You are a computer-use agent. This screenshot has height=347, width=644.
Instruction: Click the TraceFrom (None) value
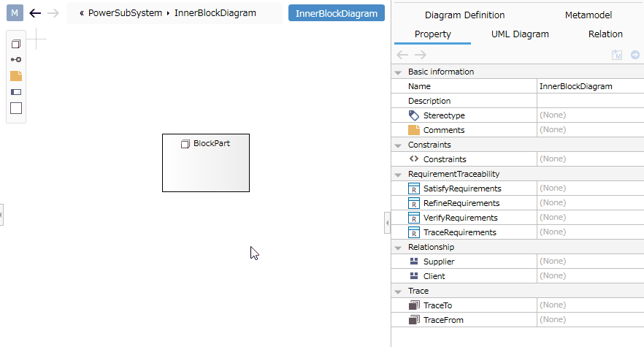[553, 319]
